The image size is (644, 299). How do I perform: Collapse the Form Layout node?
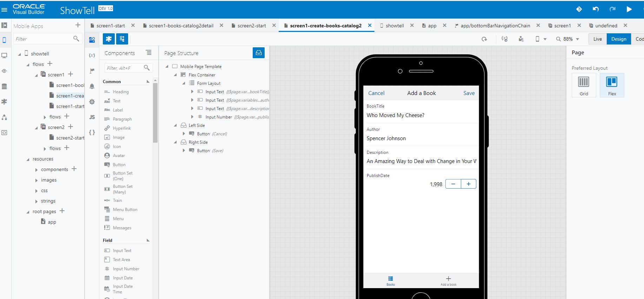184,83
